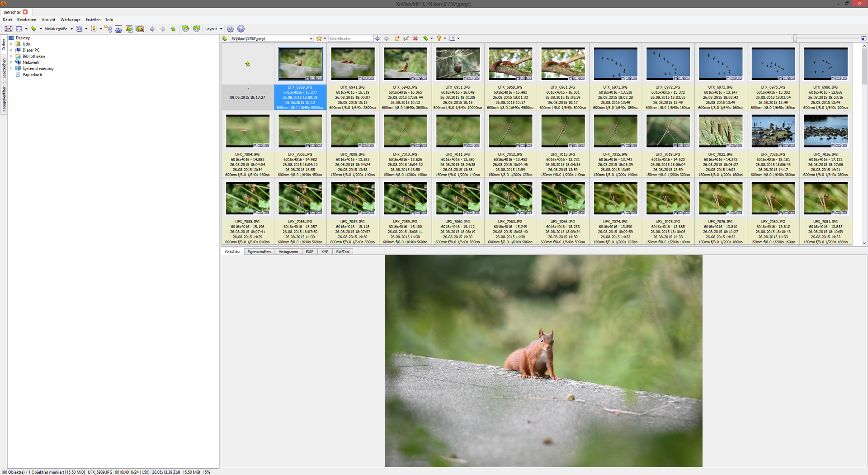Image resolution: width=868 pixels, height=475 pixels.
Task: Expand the Dieser PC tree node
Action: (11, 50)
